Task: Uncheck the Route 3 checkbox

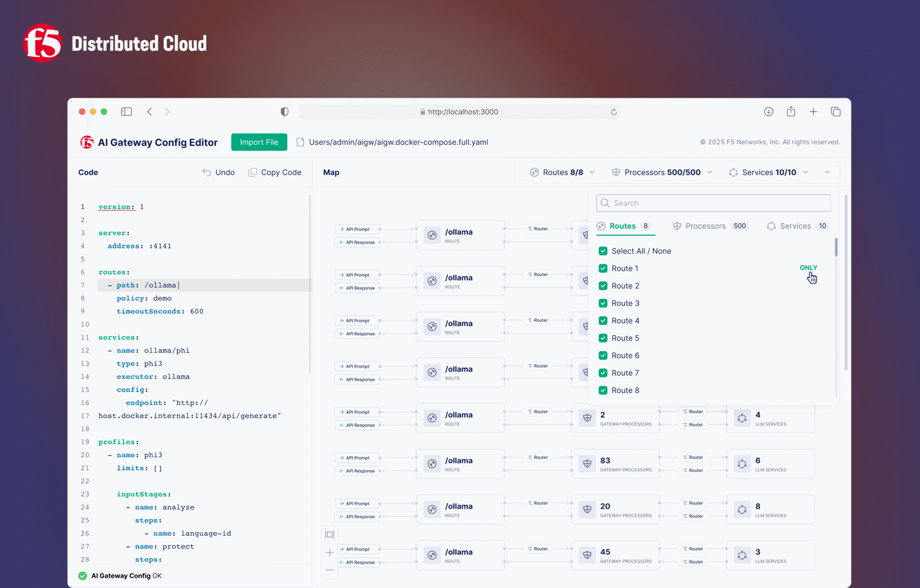Action: (x=603, y=303)
